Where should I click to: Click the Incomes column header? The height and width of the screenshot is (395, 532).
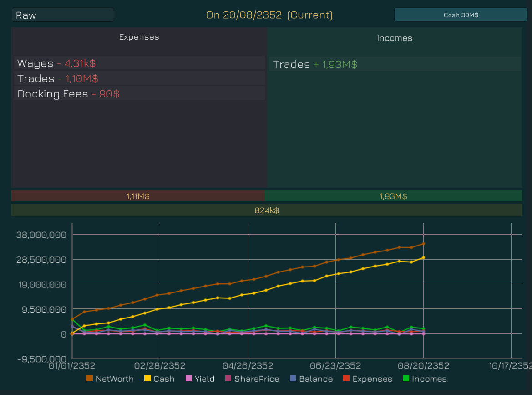click(395, 38)
